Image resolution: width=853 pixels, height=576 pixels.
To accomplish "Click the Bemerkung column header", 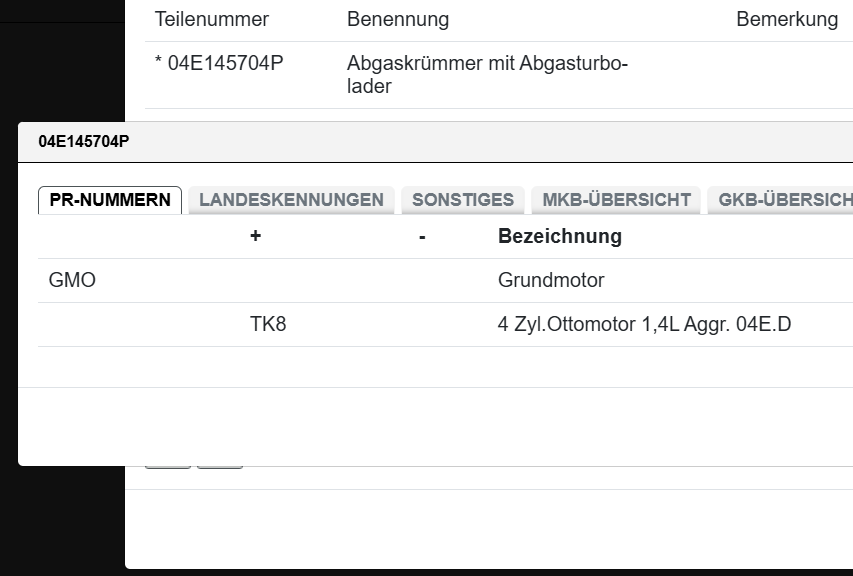I will [786, 19].
